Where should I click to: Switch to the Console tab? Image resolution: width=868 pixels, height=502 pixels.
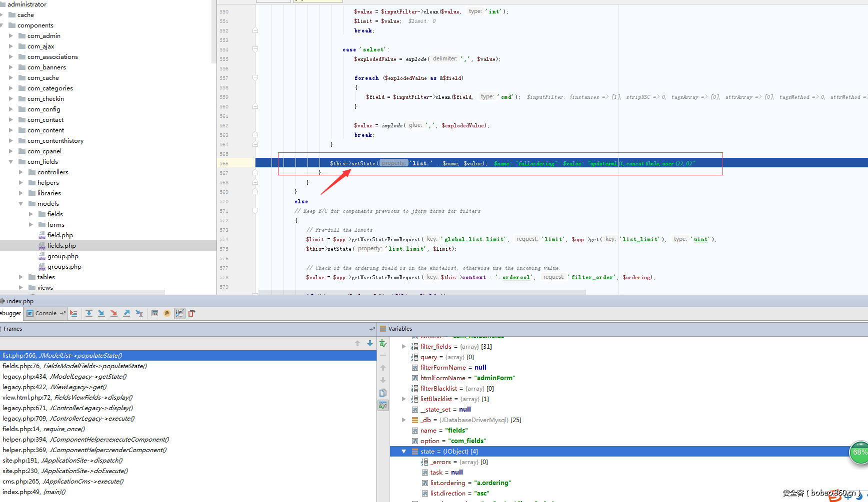pos(45,313)
